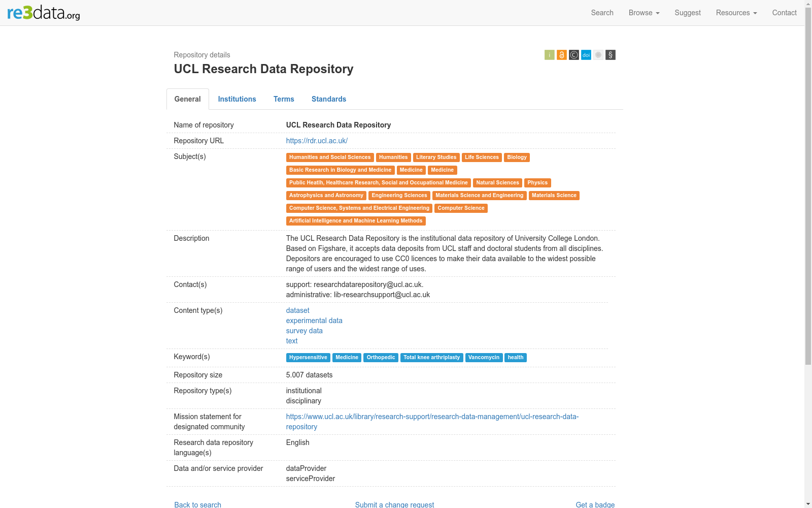Image resolution: width=812 pixels, height=508 pixels.
Task: Click Computer Science, Systems and Electrical Engineering tag
Action: click(x=359, y=208)
